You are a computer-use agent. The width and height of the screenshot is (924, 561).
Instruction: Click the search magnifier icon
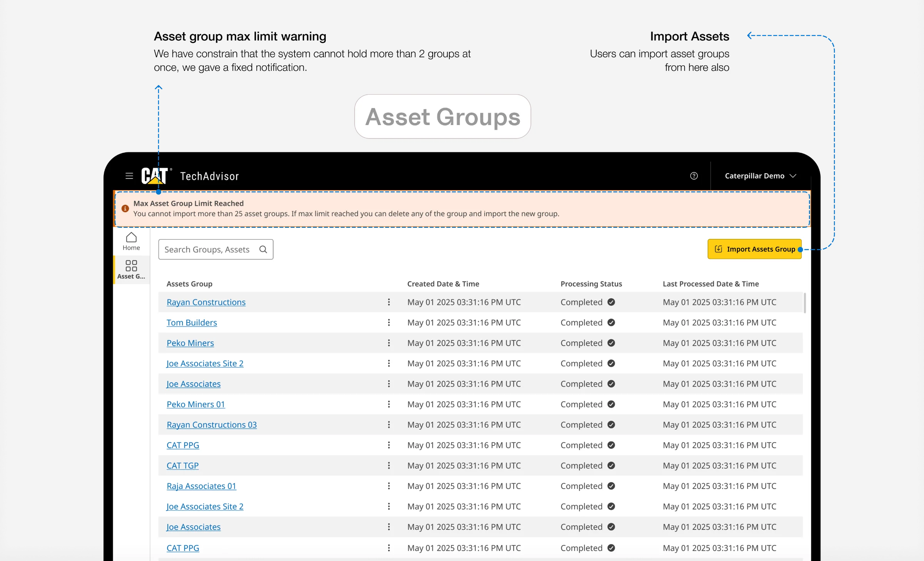pyautogui.click(x=263, y=249)
